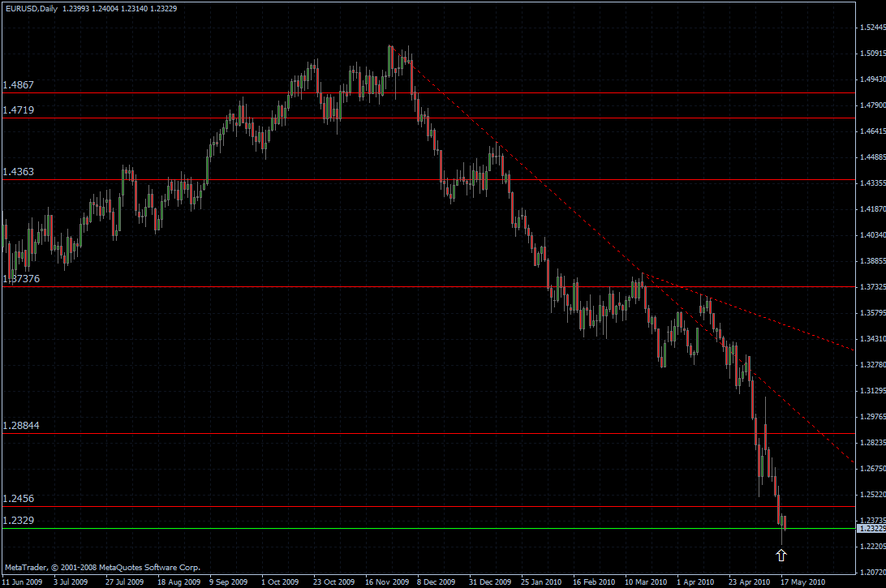This screenshot has height=588, width=886.
Task: Select the 1.4363 level label
Action: pyautogui.click(x=18, y=172)
